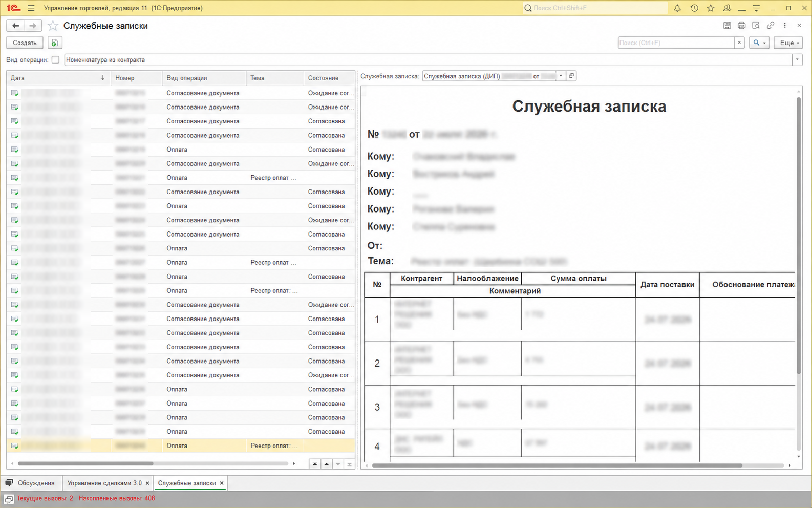Switch to the Управление сделками 3.0 tab
This screenshot has width=812, height=508.
(104, 483)
